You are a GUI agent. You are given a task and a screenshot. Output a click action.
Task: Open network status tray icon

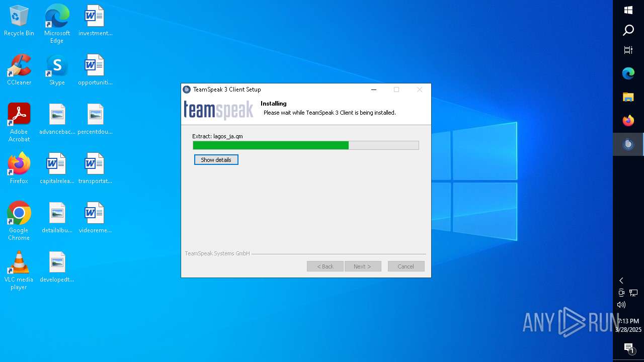point(633,293)
